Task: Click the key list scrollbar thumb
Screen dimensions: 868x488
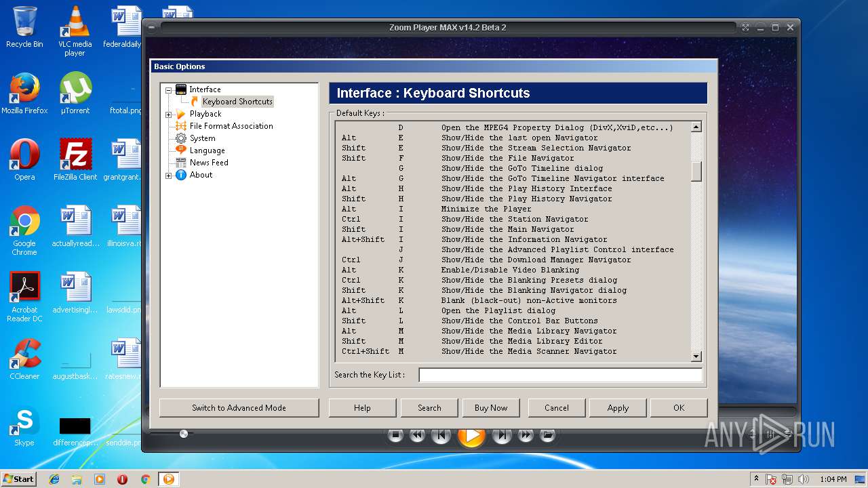Action: pos(696,171)
